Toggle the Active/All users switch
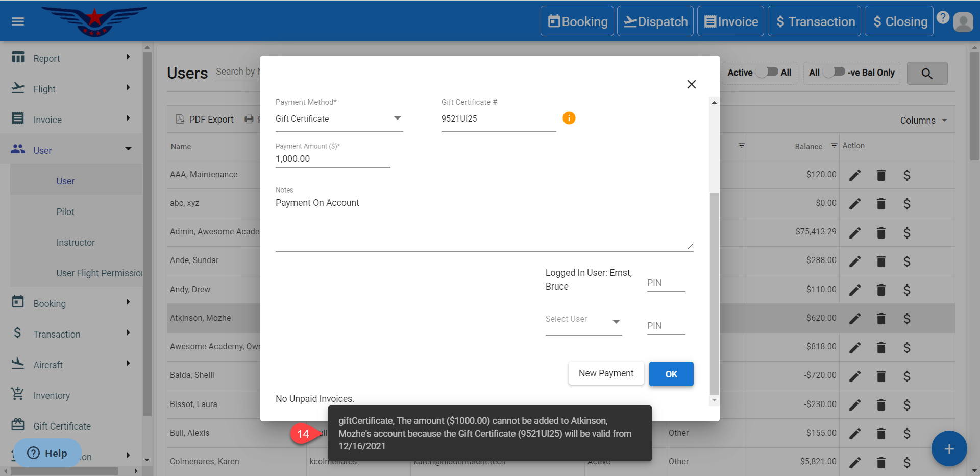 point(767,72)
